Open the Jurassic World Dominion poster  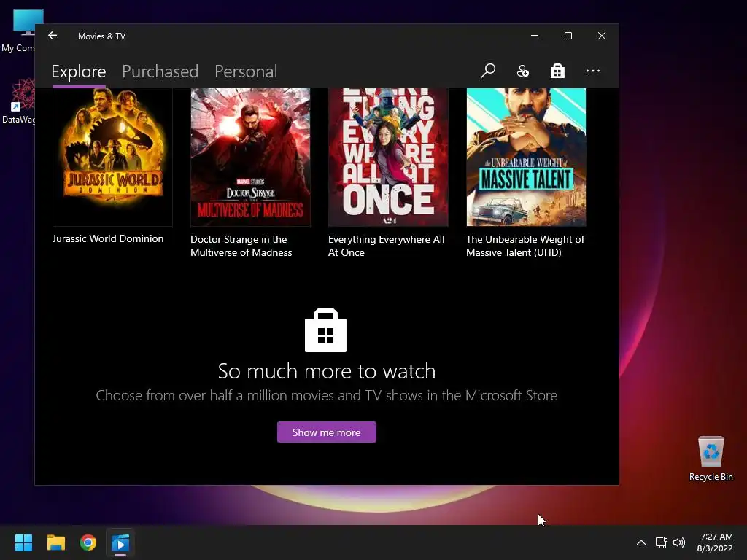coord(112,157)
